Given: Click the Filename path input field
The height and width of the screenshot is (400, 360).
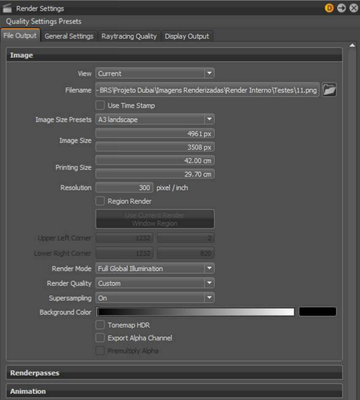Looking at the screenshot, I should (207, 90).
